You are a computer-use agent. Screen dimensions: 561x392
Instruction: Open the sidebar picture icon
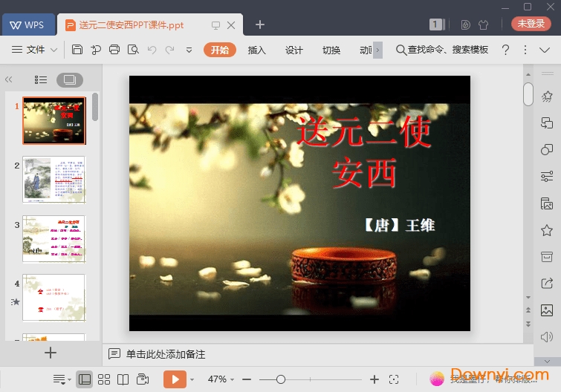[x=547, y=310]
